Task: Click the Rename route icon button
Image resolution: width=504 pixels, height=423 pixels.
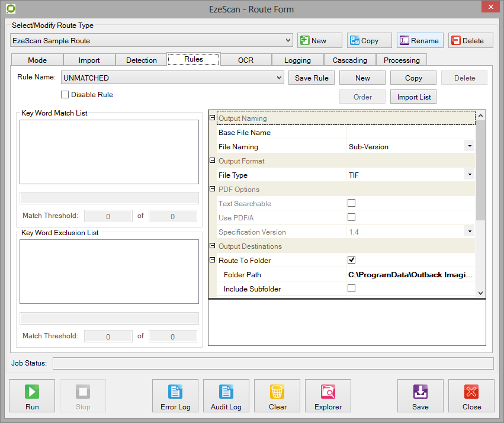Action: [405, 40]
